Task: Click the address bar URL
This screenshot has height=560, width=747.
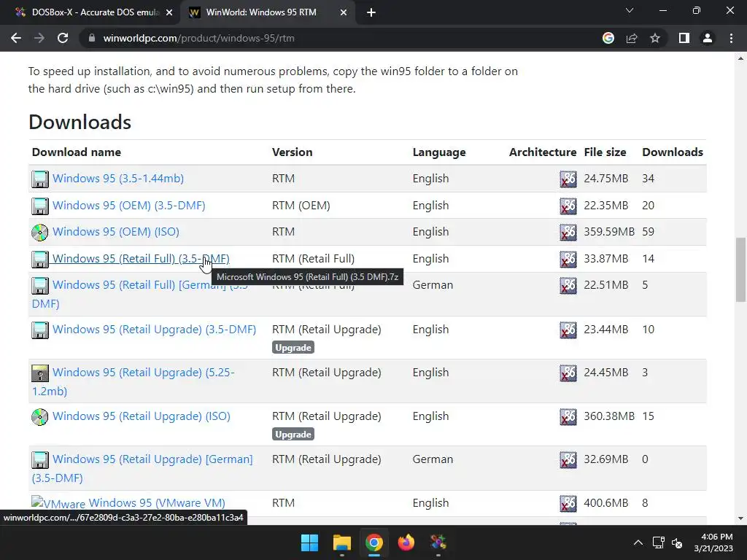Action: pos(198,38)
